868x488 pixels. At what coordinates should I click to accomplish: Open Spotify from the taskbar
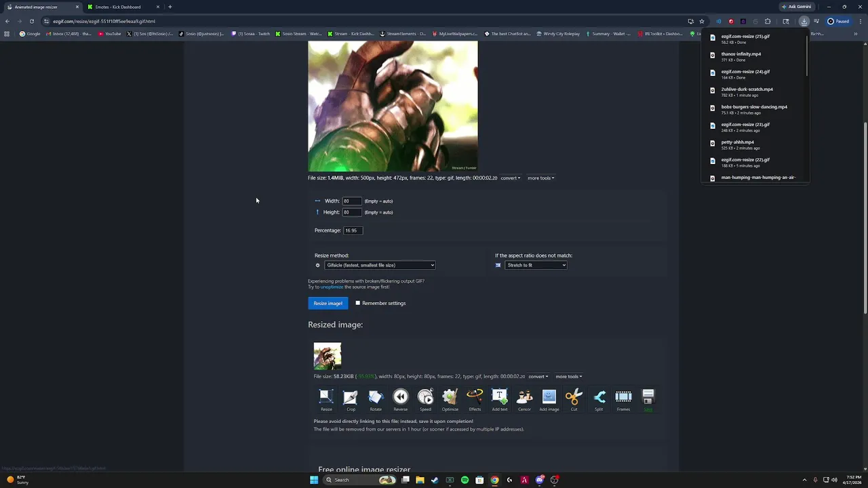[465, 480]
